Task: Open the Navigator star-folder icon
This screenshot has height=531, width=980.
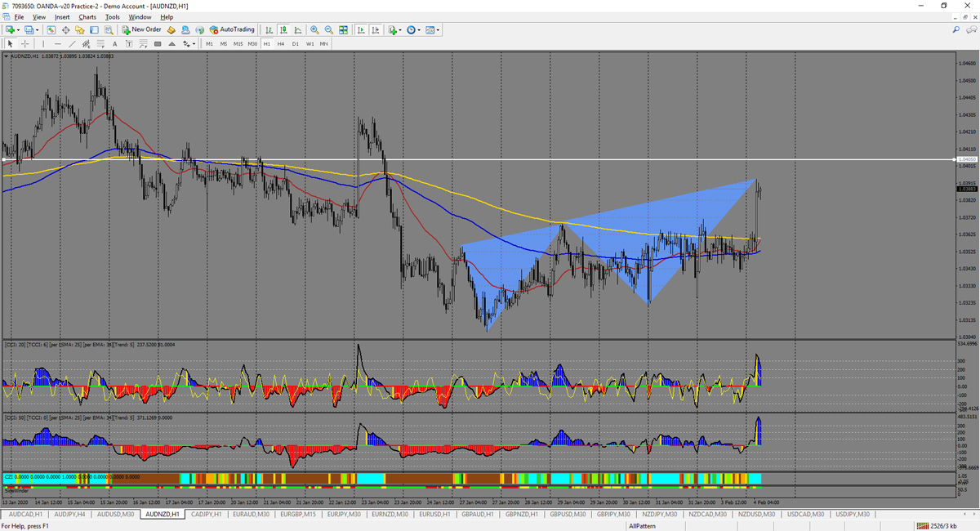Action: (80, 30)
